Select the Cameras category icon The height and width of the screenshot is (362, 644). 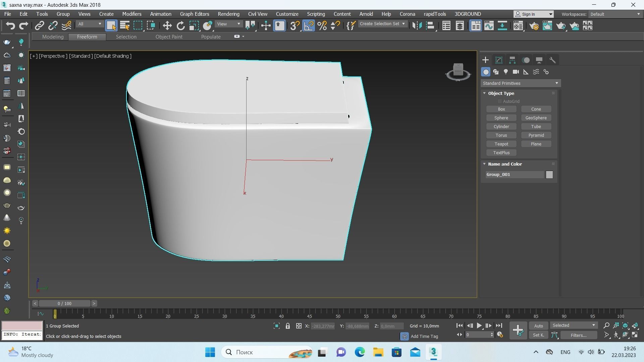pos(516,72)
